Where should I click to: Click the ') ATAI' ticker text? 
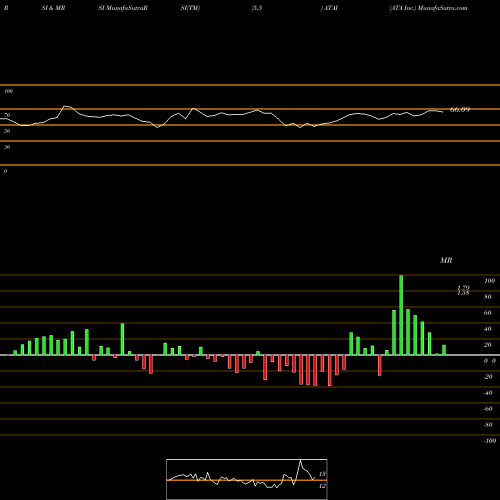tap(329, 8)
